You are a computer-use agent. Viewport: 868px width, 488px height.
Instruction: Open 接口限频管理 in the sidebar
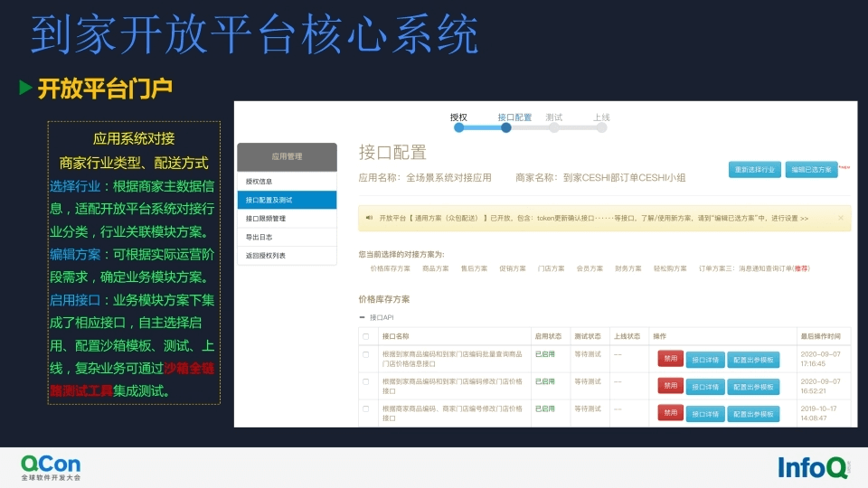coord(287,219)
